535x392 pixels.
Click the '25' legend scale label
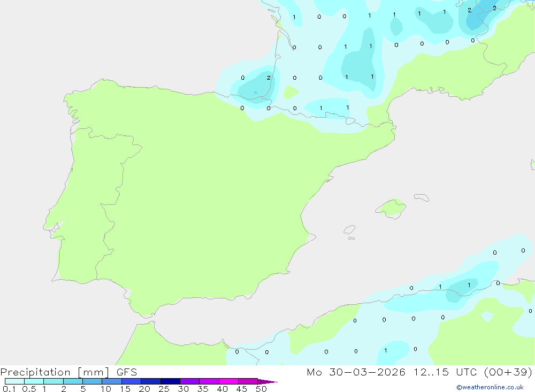tap(164, 389)
